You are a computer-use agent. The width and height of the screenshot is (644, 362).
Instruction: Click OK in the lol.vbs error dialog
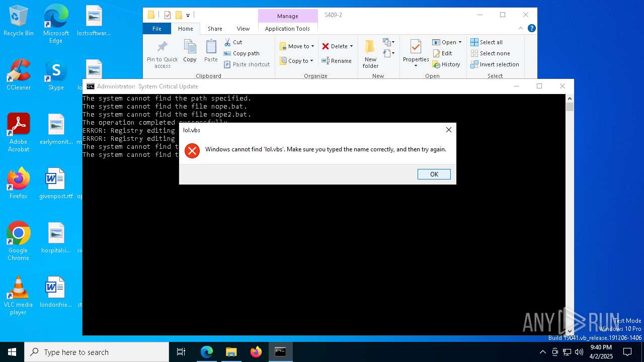pyautogui.click(x=434, y=174)
